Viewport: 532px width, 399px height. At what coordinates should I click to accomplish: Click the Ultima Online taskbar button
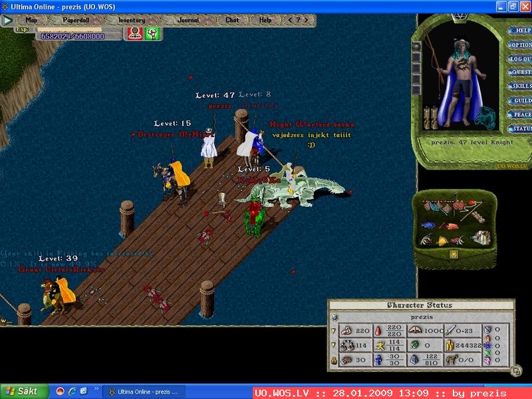pyautogui.click(x=144, y=392)
